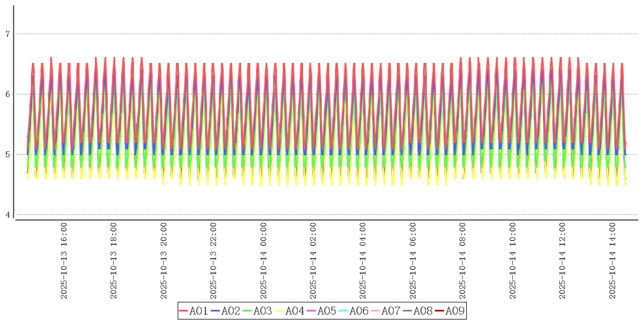This screenshot has width=644, height=320.
Task: Click the 2025-10-14 00:00 time label
Action: tap(263, 261)
